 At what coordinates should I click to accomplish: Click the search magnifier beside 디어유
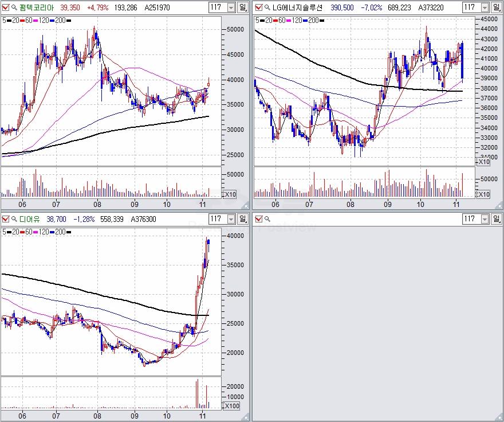pos(13,219)
